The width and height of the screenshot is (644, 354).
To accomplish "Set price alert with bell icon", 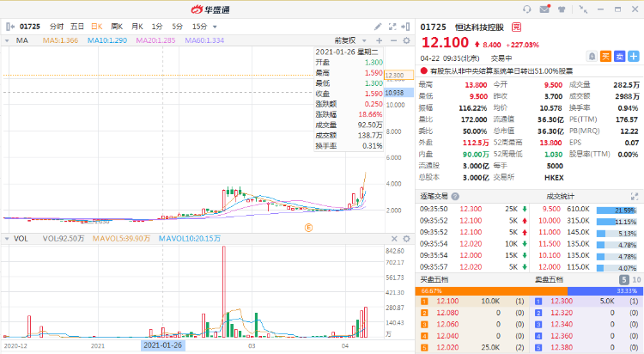I will click(x=592, y=57).
